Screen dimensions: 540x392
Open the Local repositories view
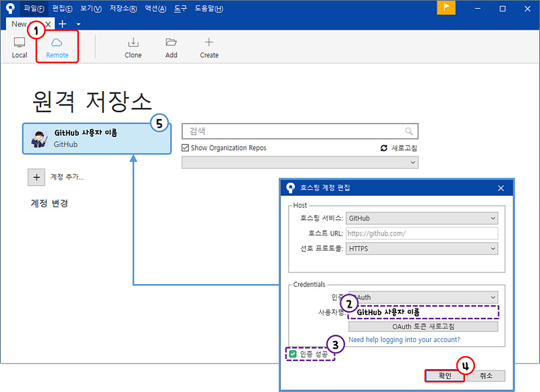[20, 47]
